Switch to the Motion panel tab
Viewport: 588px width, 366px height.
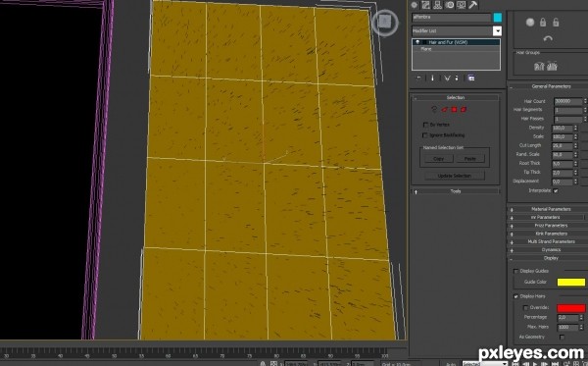[x=450, y=5]
